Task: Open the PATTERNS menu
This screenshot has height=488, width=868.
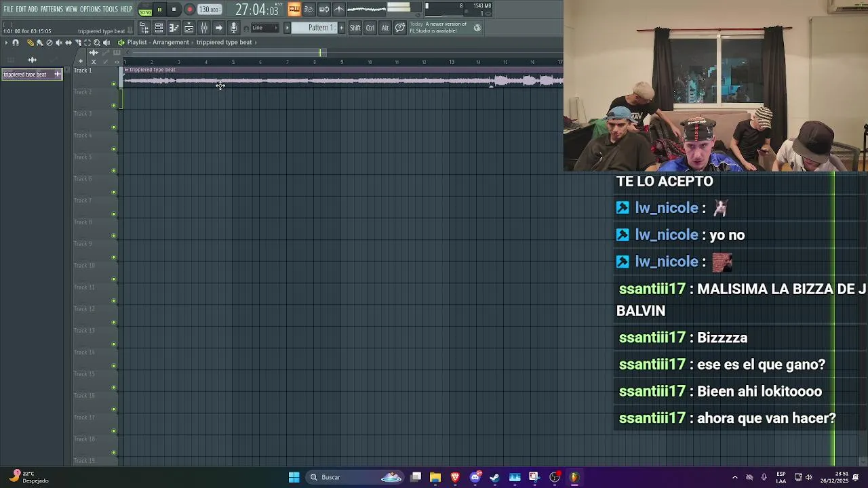Action: point(52,9)
